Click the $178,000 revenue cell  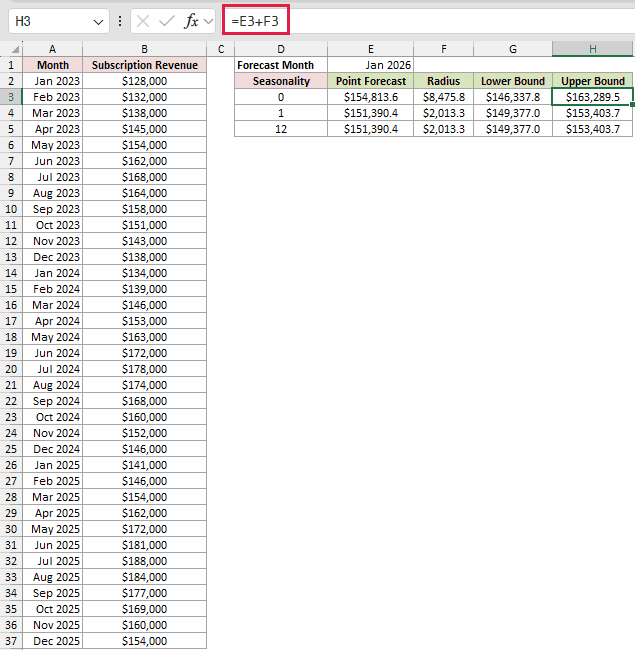pyautogui.click(x=144, y=369)
